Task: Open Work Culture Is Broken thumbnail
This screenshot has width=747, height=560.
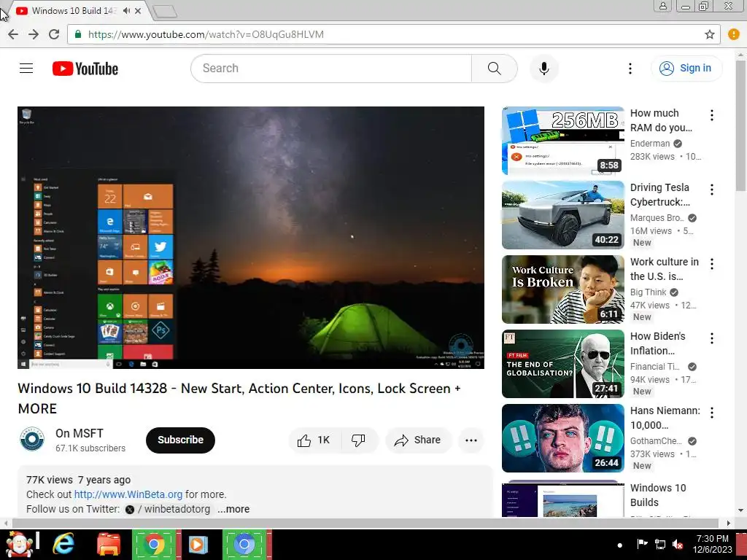Action: point(562,289)
